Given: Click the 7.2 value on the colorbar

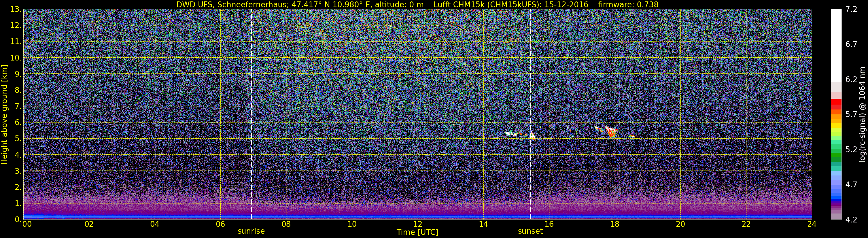Looking at the screenshot, I should [851, 10].
